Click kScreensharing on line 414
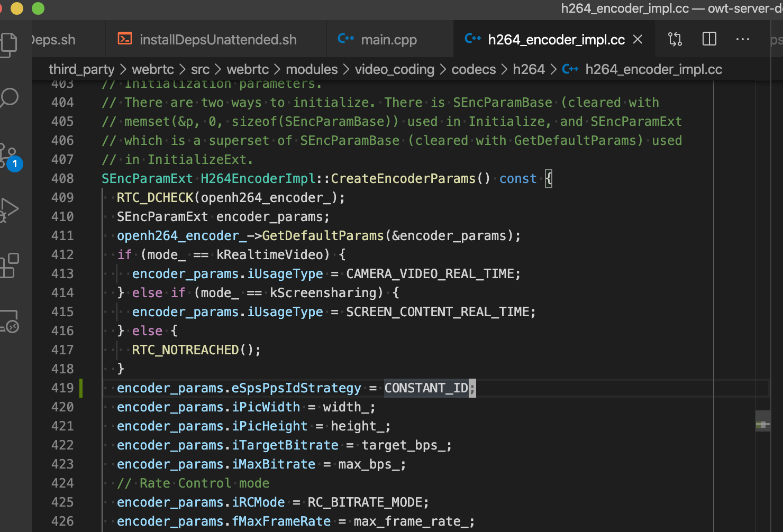Screen dimensions: 783x532 tap(323, 293)
